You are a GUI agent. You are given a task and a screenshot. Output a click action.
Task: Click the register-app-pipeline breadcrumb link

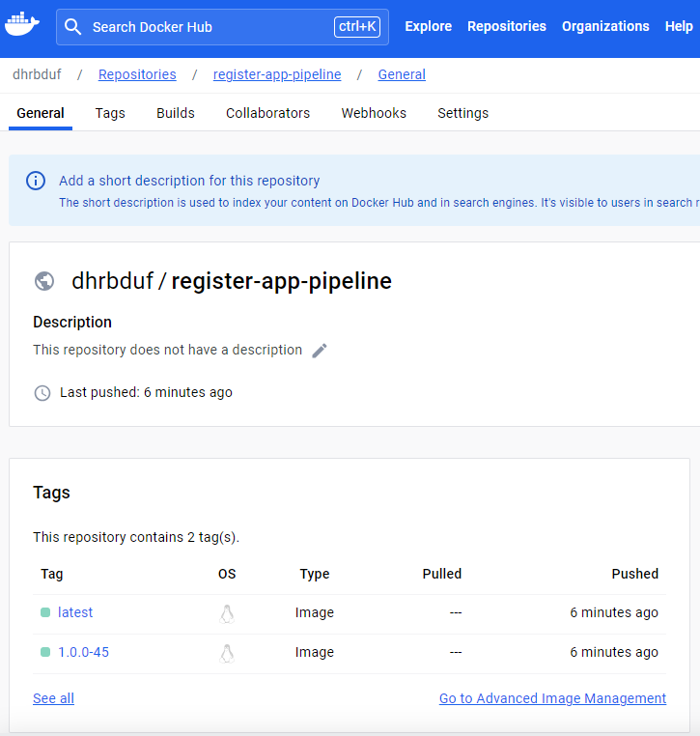tap(277, 74)
